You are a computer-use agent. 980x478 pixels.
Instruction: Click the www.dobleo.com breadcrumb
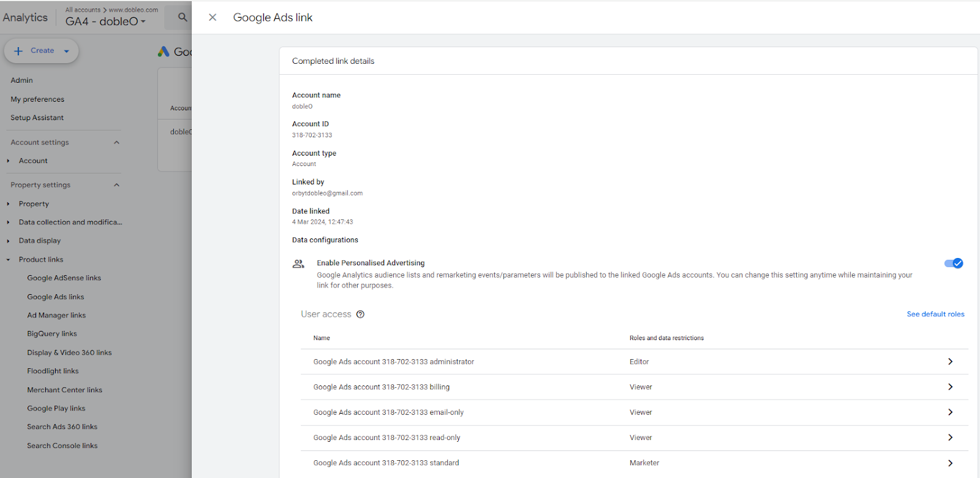[134, 10]
